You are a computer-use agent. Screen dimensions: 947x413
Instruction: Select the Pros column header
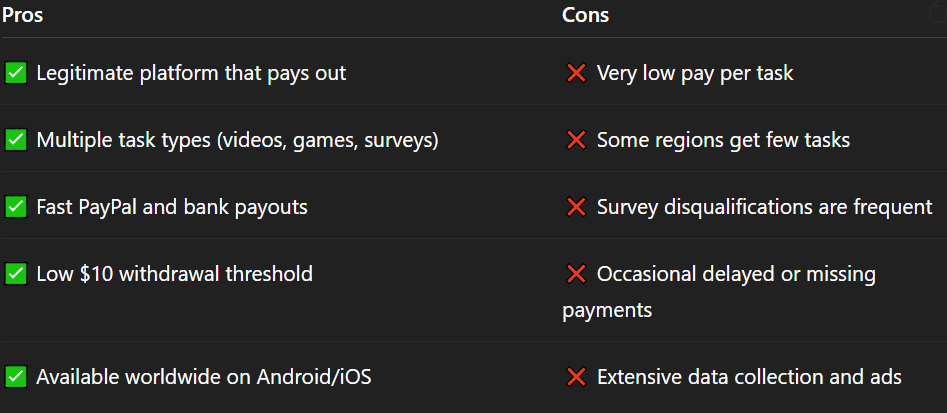[x=22, y=15]
